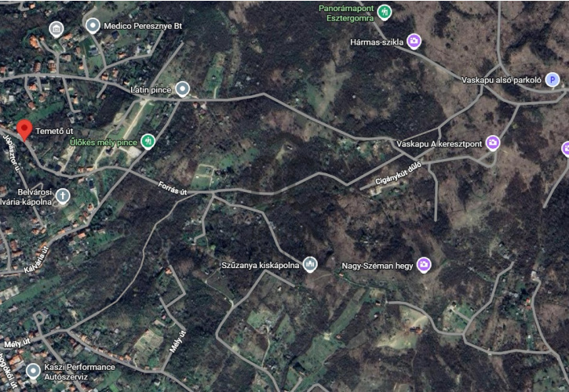Click the Szűzanya kiskápolna text label
This screenshot has height=392, width=569.
[x=261, y=266]
